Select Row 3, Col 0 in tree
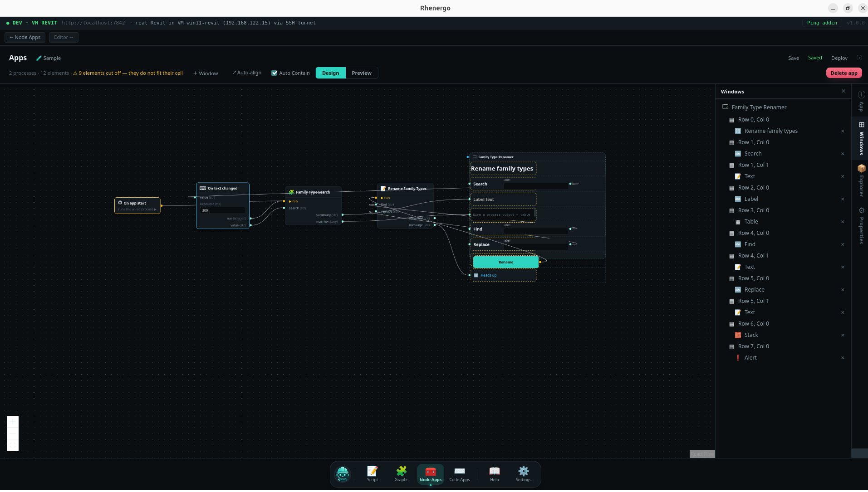This screenshot has height=492, width=868. tap(753, 210)
